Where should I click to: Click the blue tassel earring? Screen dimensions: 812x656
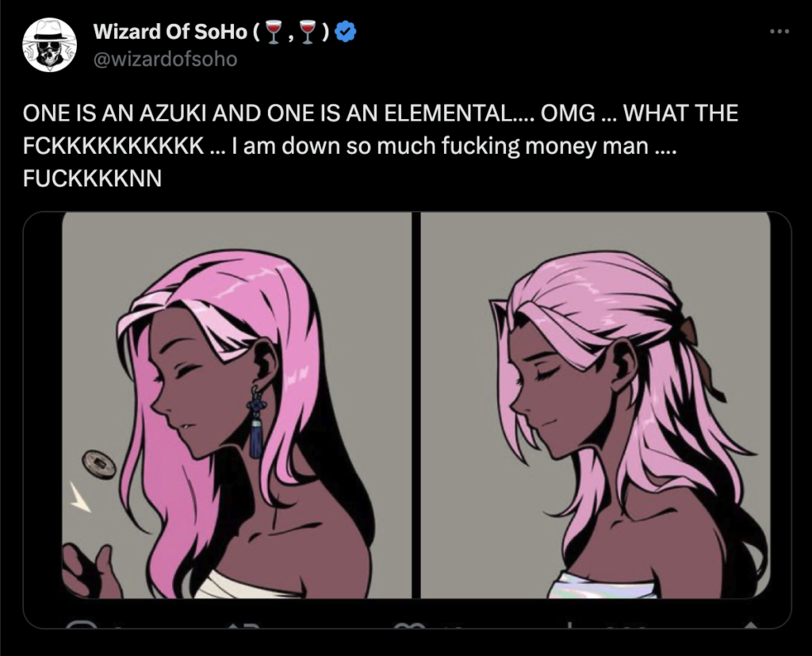[256, 422]
